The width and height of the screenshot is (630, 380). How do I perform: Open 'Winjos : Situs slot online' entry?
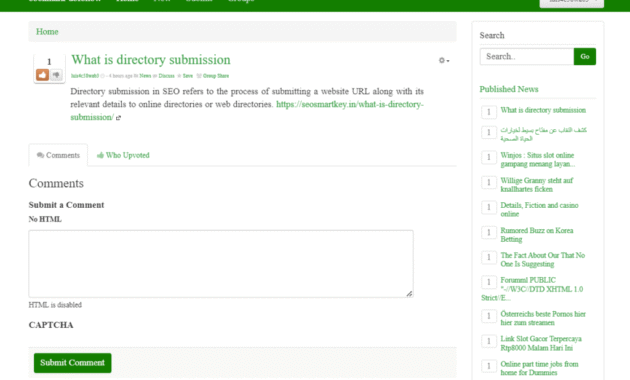coord(538,159)
